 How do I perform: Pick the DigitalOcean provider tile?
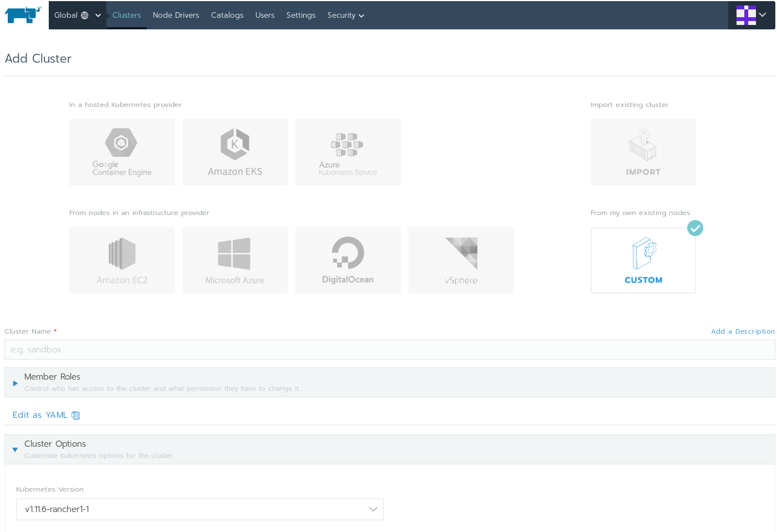(x=348, y=260)
